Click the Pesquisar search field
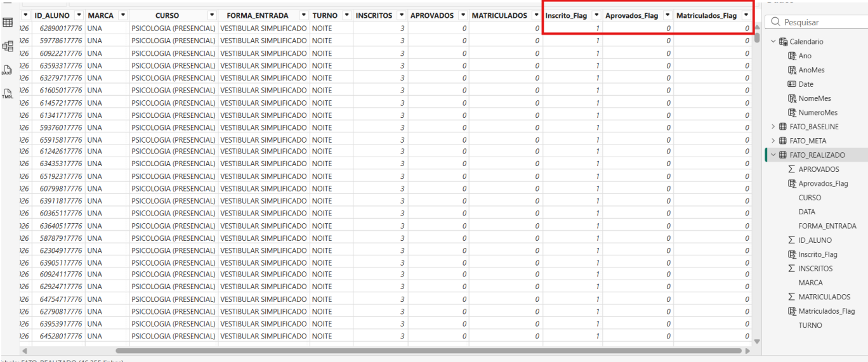 coord(817,22)
